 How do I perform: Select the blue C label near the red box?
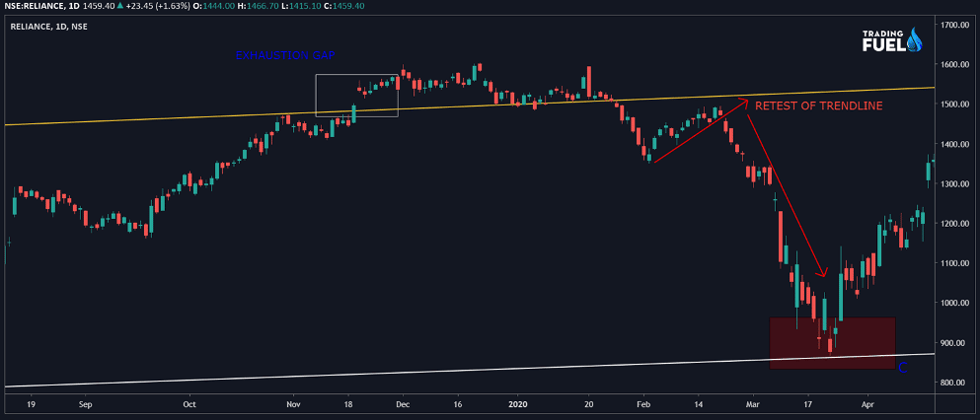[902, 368]
